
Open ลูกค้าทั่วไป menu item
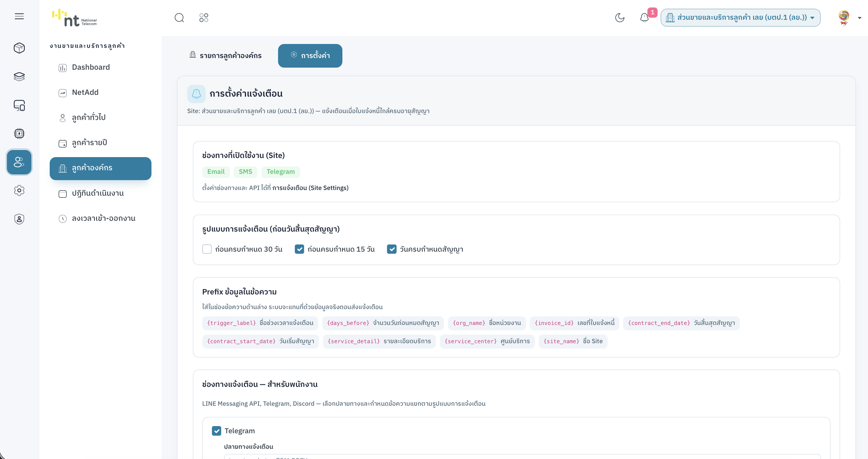pyautogui.click(x=100, y=118)
